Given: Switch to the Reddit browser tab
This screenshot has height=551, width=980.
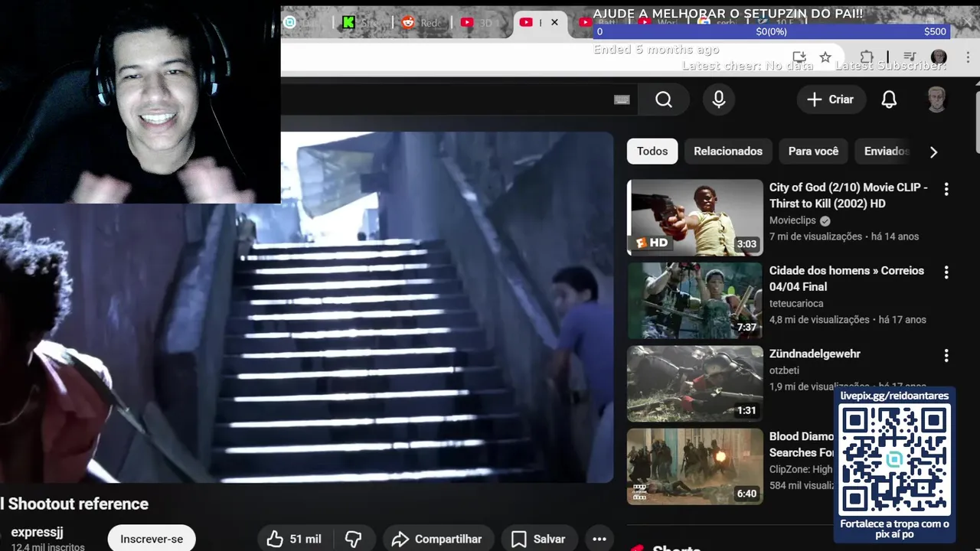Looking at the screenshot, I should coord(421,22).
